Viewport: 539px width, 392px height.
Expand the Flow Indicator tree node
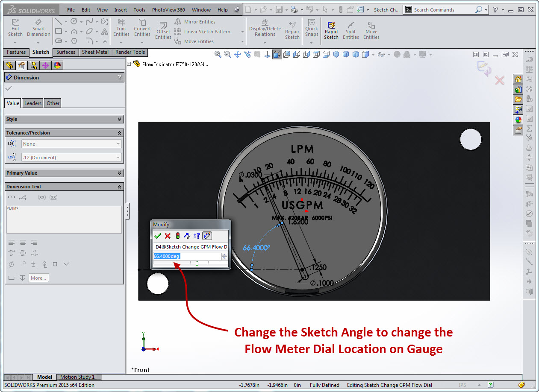click(x=129, y=64)
